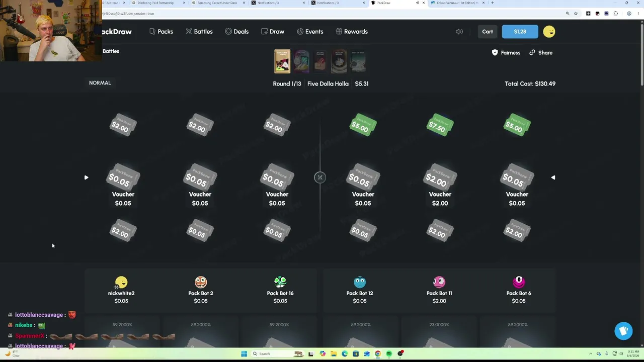
Task: Click the taskbar Search box
Action: coord(277,354)
